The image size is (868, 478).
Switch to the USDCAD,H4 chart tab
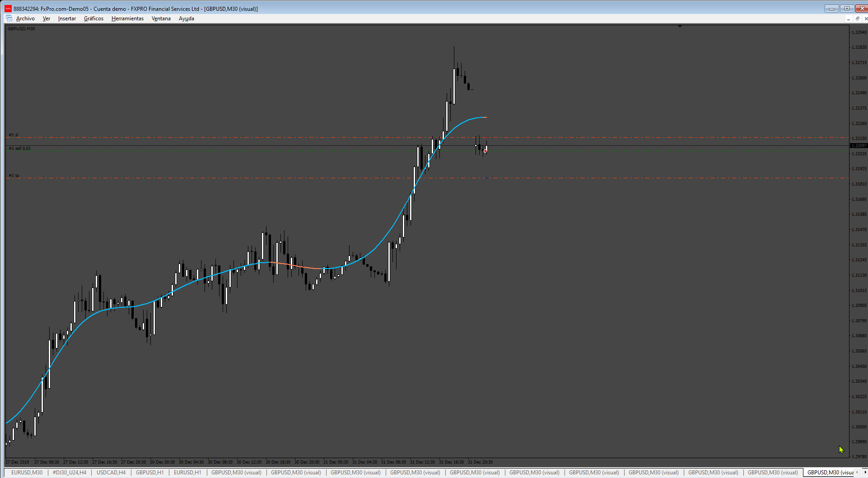click(111, 473)
